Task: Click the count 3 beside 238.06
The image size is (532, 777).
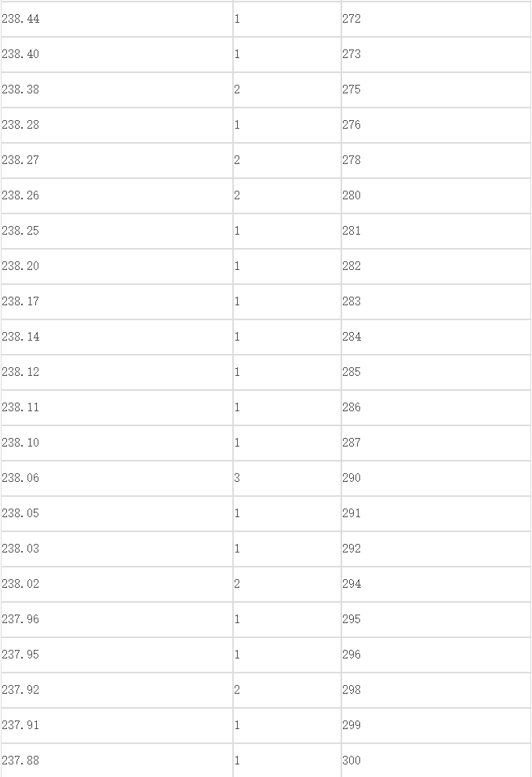Action: point(287,478)
